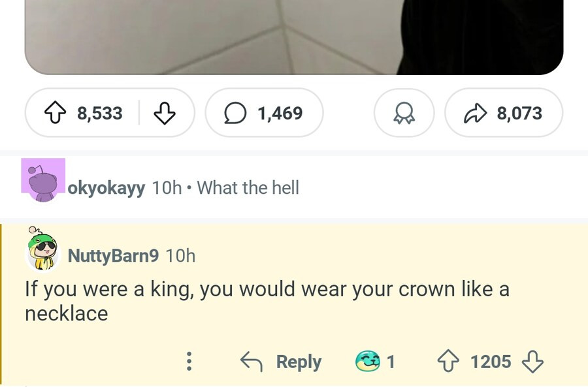Tap okyokayy's purple avatar

(43, 179)
